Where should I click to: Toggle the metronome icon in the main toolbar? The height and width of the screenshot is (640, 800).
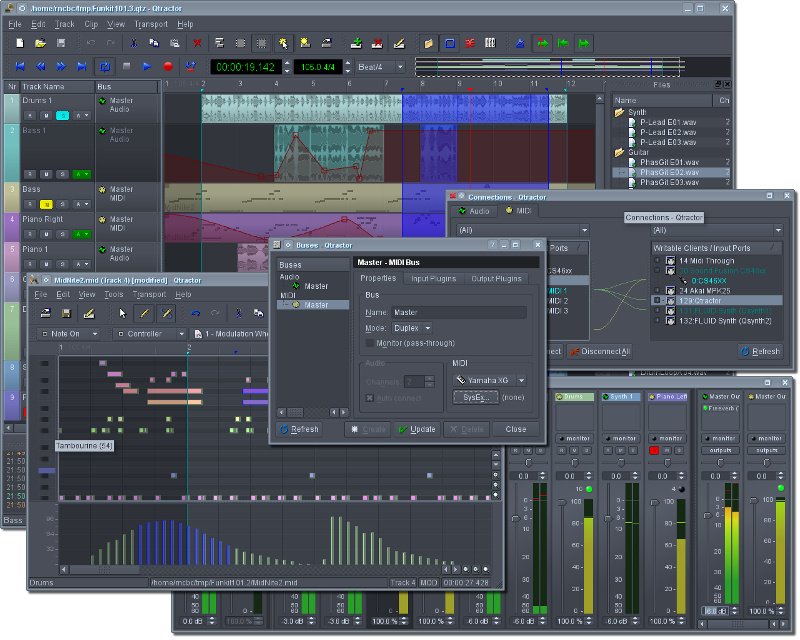[x=522, y=43]
